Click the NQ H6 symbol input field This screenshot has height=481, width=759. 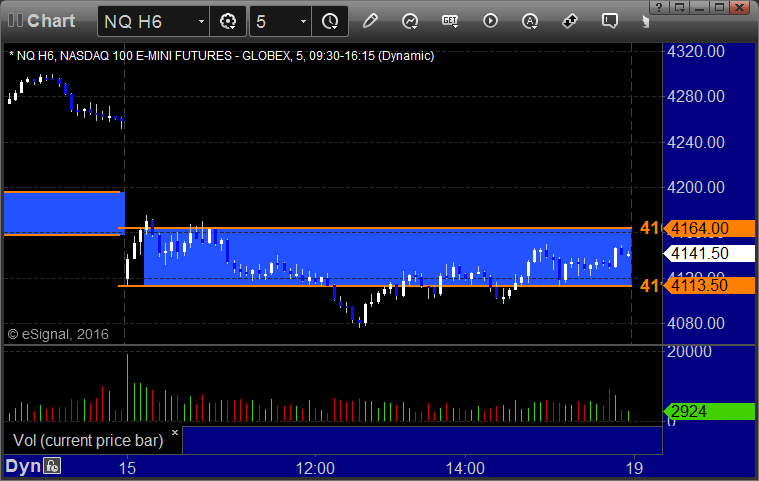(x=148, y=21)
